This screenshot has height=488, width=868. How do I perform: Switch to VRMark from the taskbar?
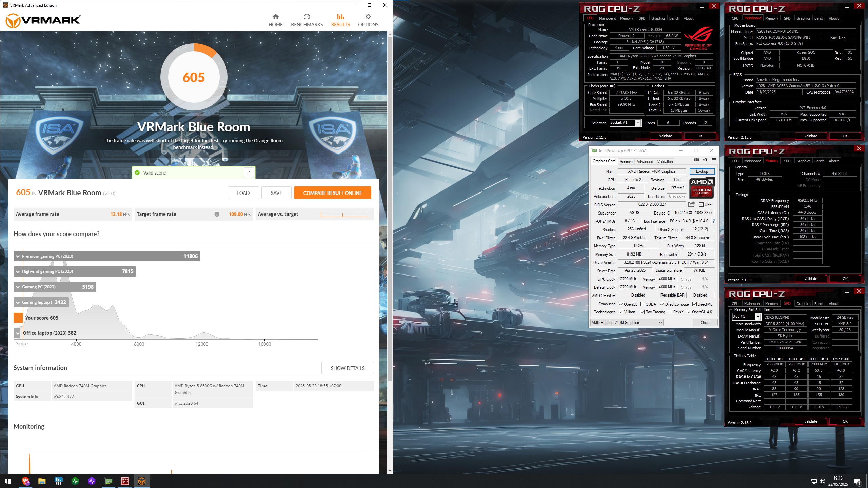142,481
